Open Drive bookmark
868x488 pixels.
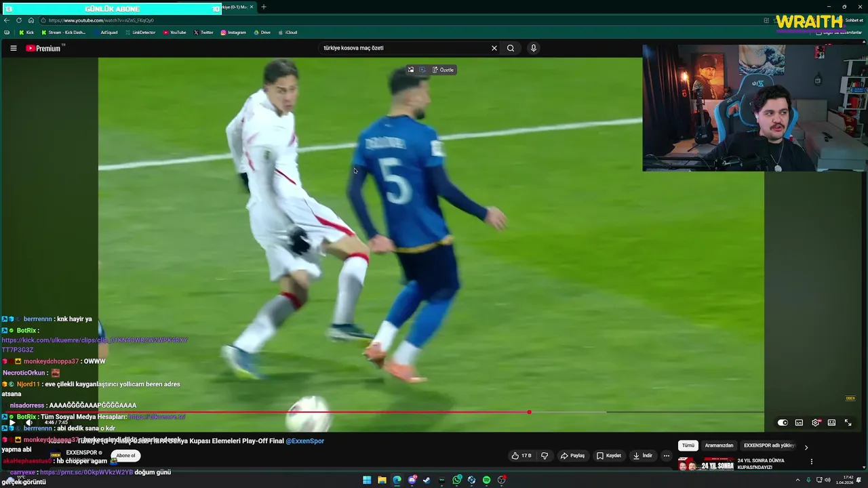pos(262,33)
